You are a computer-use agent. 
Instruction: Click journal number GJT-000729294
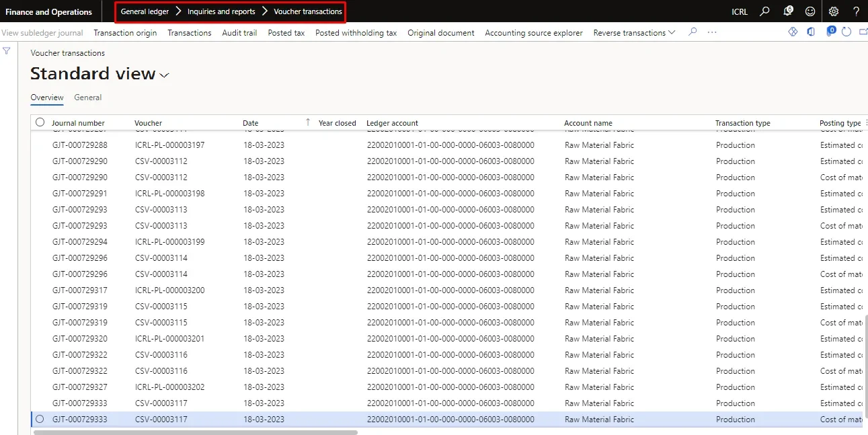pyautogui.click(x=79, y=242)
